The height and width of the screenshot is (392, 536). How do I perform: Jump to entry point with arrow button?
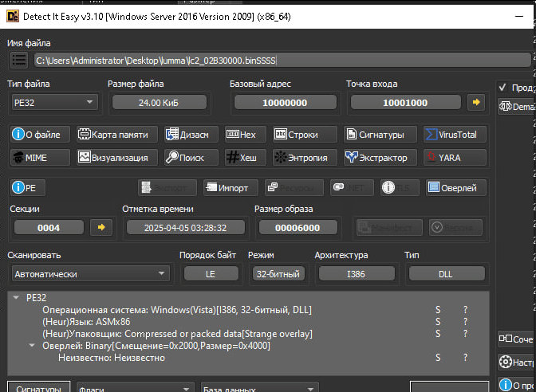click(x=476, y=102)
